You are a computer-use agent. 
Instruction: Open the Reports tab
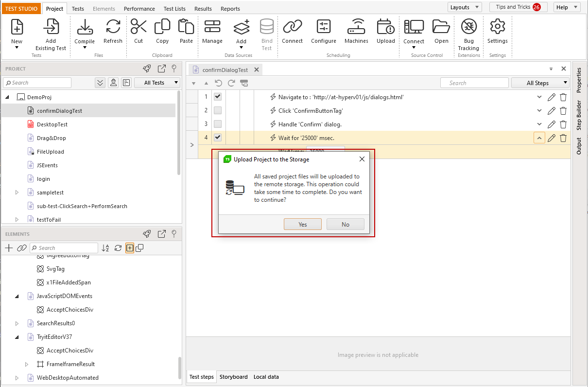click(x=230, y=9)
